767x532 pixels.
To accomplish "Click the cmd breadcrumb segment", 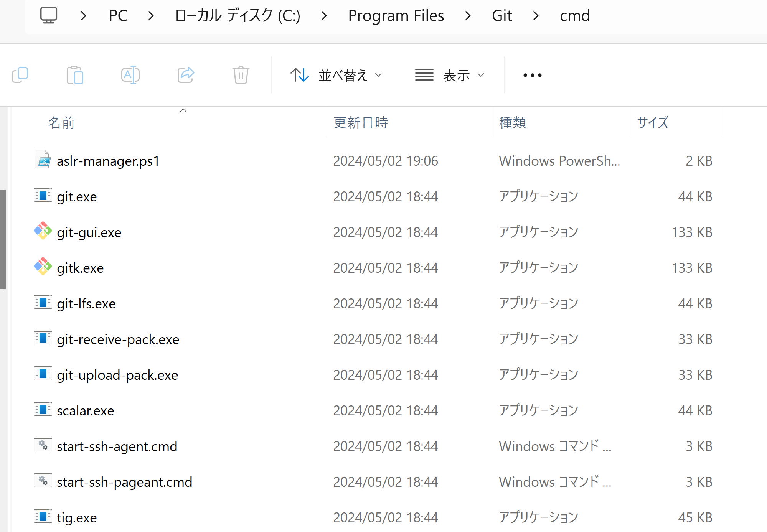I will pyautogui.click(x=575, y=16).
